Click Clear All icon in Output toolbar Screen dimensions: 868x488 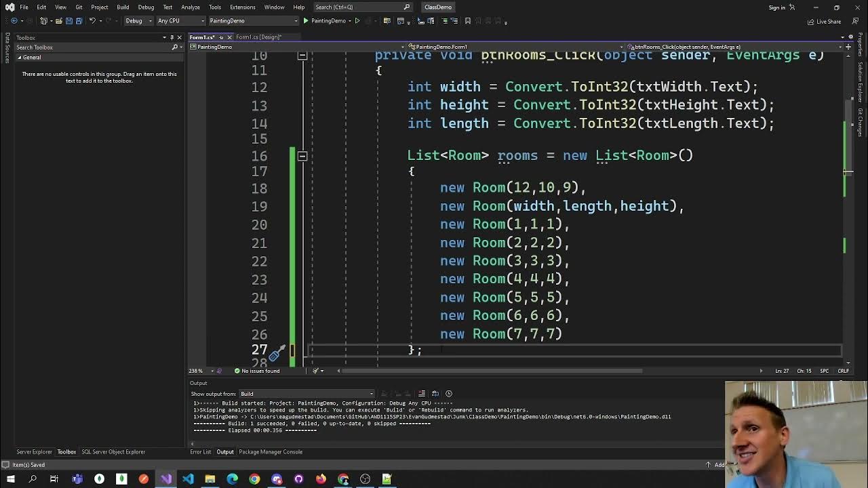tap(422, 394)
